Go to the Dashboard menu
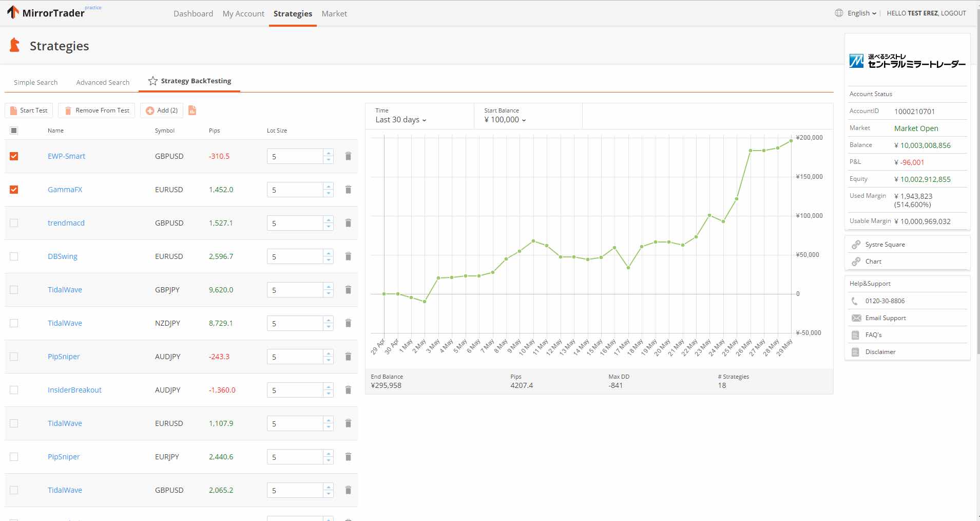The width and height of the screenshot is (980, 521). pos(193,14)
